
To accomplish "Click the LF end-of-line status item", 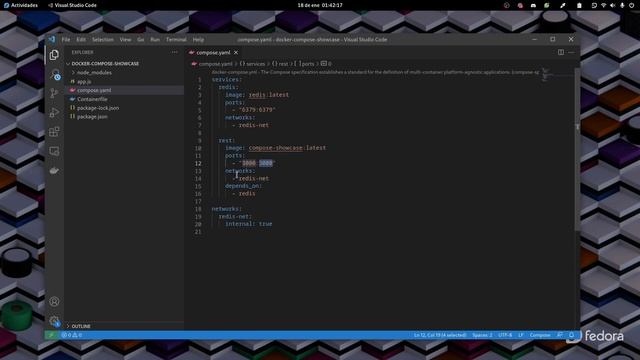I will click(x=521, y=335).
